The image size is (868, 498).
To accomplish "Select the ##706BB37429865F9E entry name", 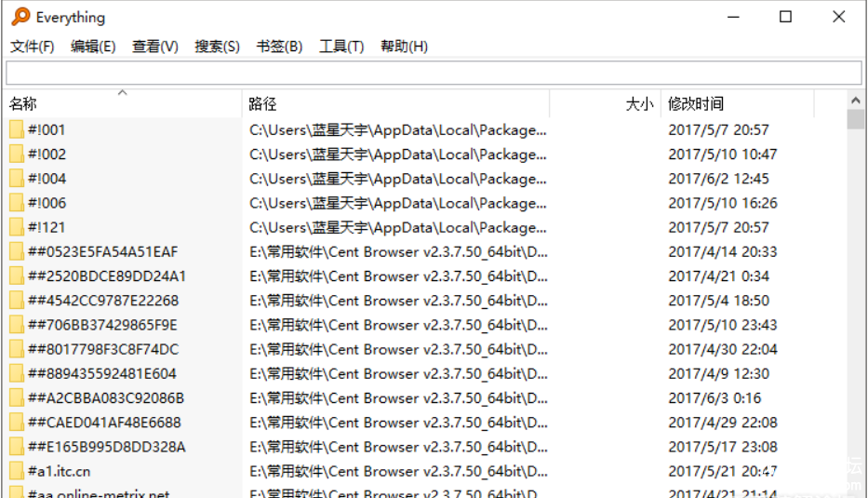I will [103, 325].
